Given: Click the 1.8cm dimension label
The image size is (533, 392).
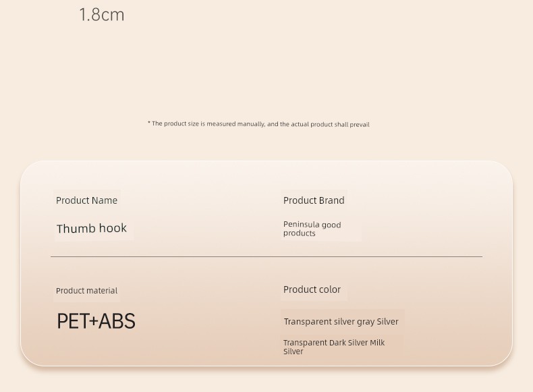Looking at the screenshot, I should click(102, 15).
